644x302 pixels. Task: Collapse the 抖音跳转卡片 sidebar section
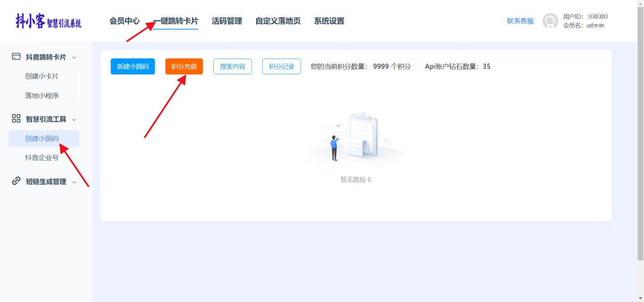pos(74,57)
